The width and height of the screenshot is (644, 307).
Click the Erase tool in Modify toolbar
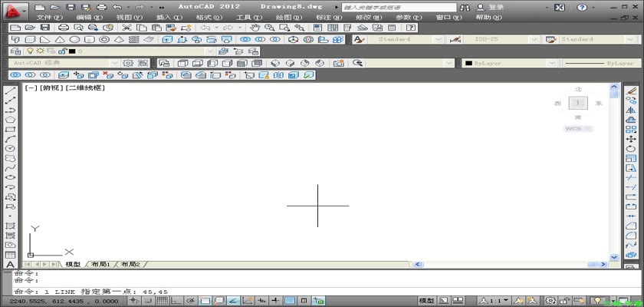(x=631, y=91)
